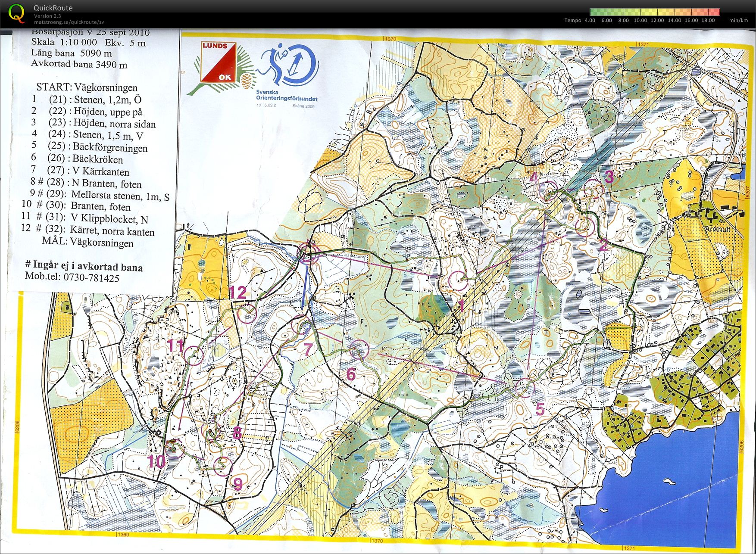
Task: Click control description 1 (21) Stenen
Action: (x=86, y=100)
